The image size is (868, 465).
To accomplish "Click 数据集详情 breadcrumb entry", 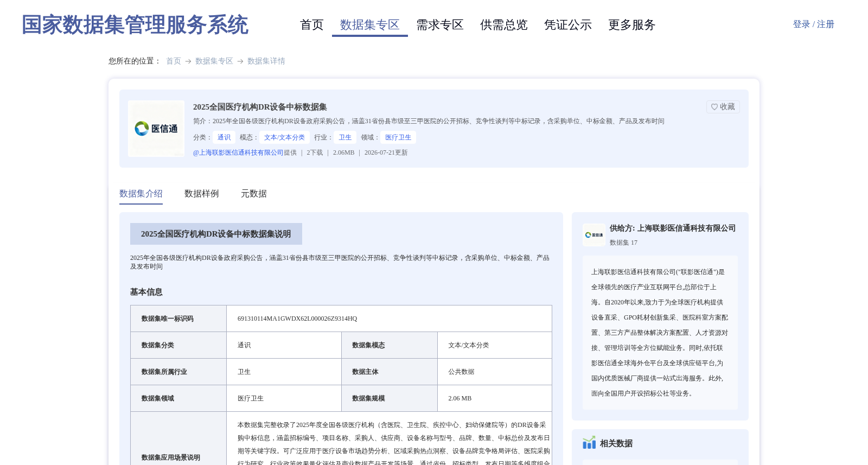I will pyautogui.click(x=266, y=61).
